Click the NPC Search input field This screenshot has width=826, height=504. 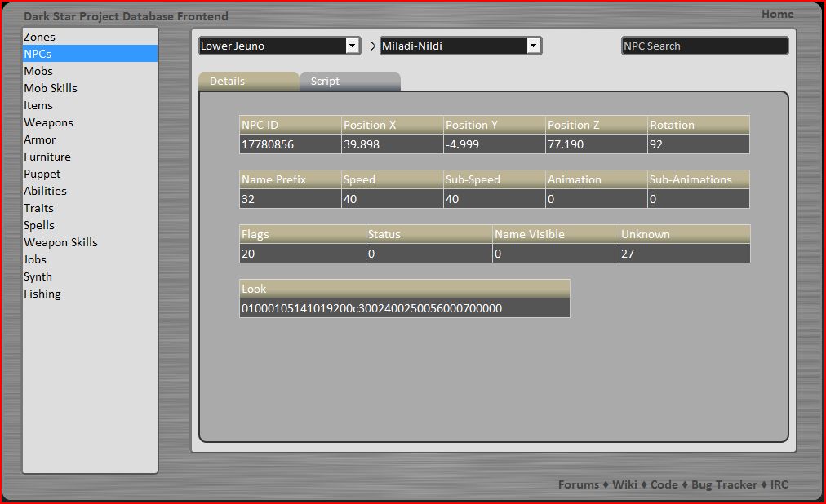pyautogui.click(x=704, y=46)
